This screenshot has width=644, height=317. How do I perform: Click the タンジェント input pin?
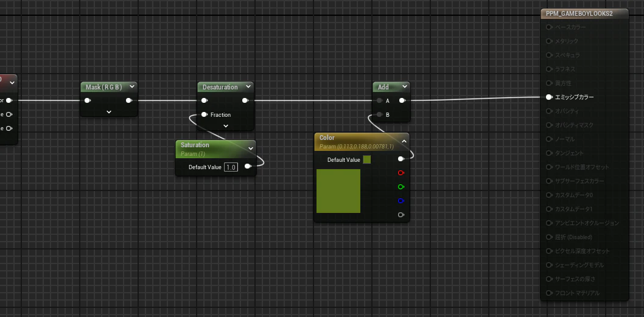coord(548,153)
